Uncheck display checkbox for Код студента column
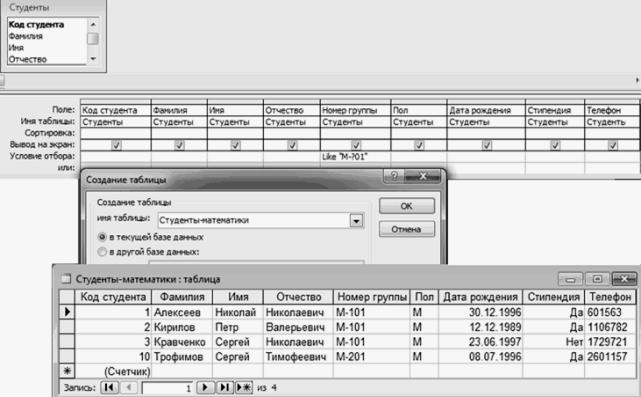The image size is (641, 397). (117, 145)
